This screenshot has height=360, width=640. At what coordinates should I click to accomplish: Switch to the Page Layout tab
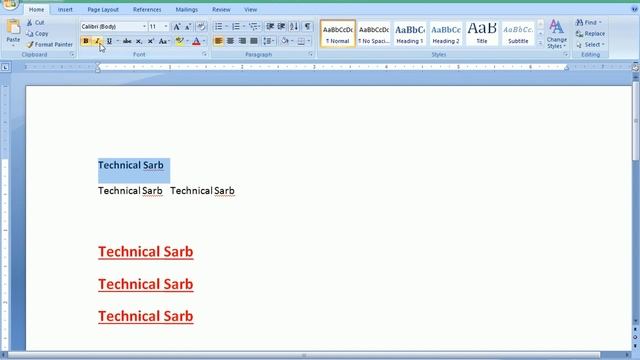(103, 9)
